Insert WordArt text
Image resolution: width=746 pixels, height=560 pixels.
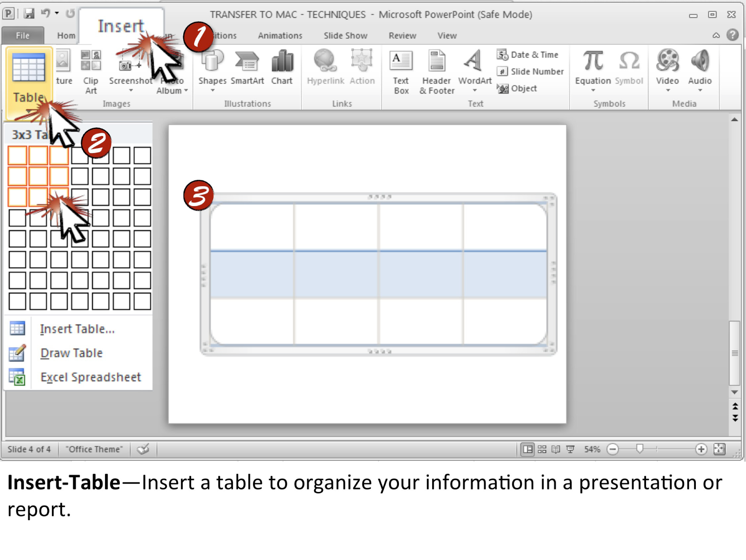(474, 71)
